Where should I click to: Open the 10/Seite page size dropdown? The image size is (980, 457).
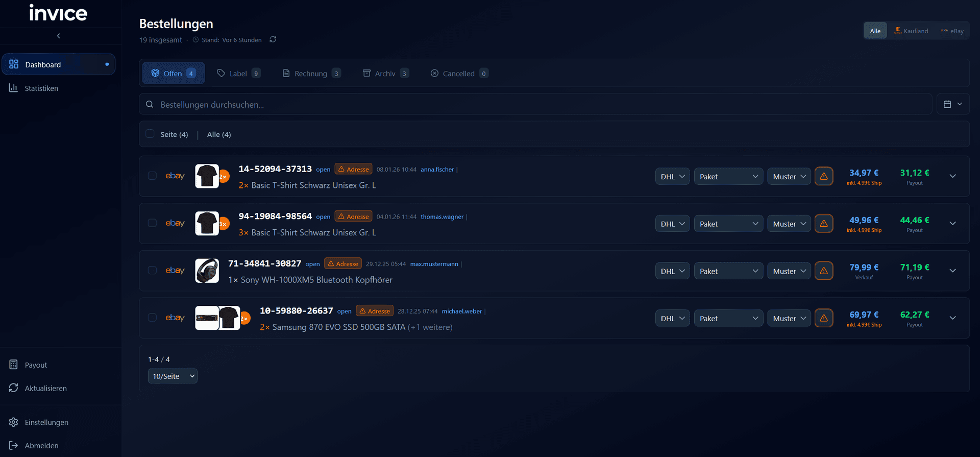(x=173, y=376)
